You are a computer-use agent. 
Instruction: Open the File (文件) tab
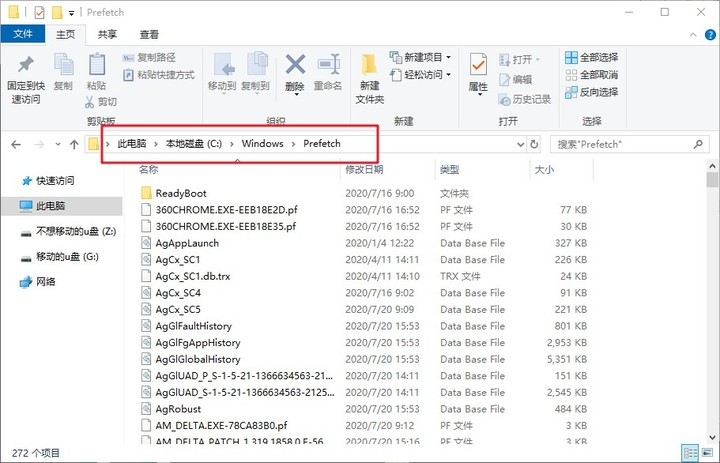23,34
